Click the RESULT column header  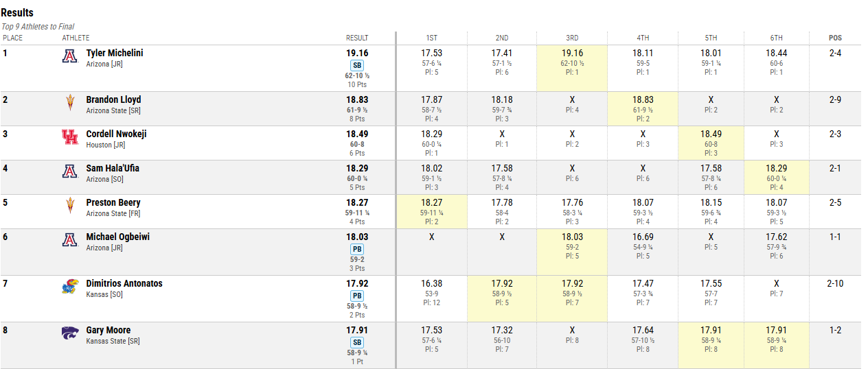point(357,38)
